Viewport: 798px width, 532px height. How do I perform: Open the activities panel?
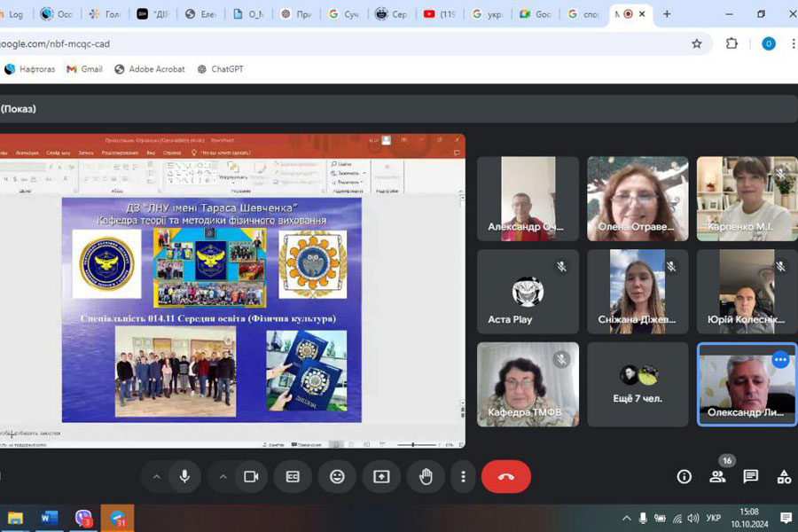coord(784,476)
